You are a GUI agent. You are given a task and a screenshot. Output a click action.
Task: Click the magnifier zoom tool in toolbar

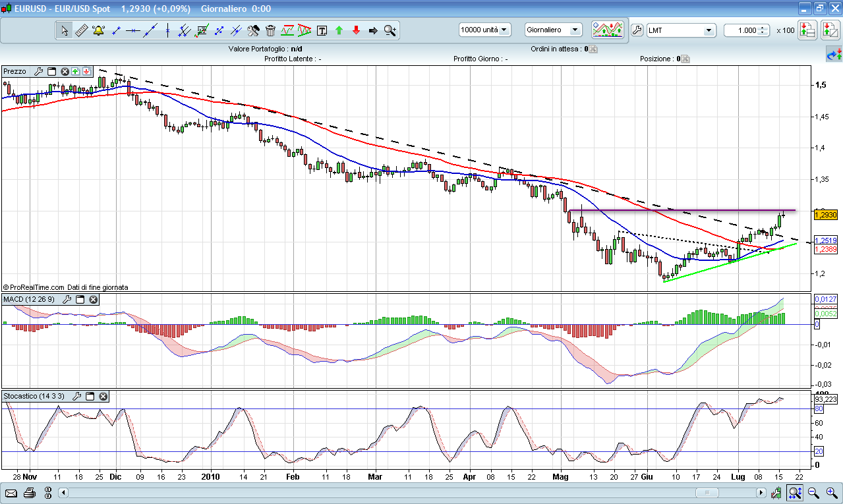[x=390, y=30]
